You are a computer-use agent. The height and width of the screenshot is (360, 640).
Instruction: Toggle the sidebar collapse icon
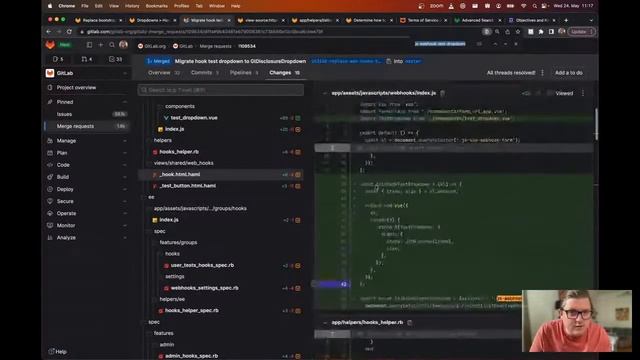[x=89, y=44]
